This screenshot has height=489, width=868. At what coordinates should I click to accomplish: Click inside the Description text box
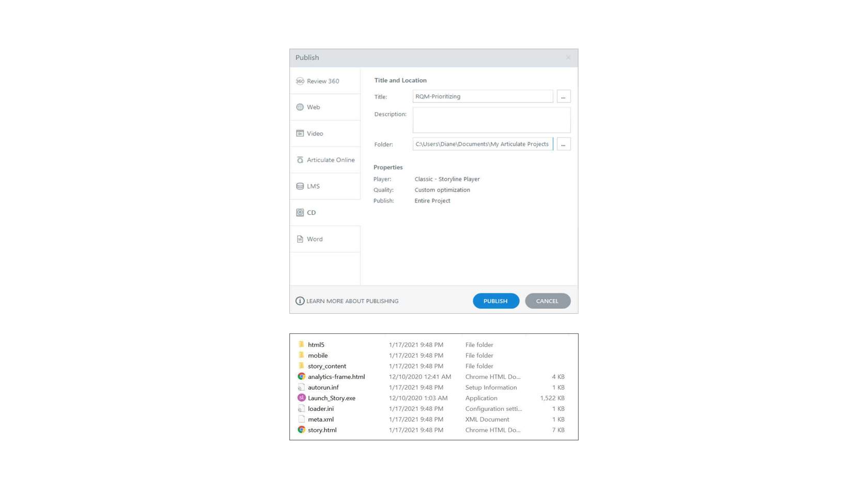click(491, 120)
